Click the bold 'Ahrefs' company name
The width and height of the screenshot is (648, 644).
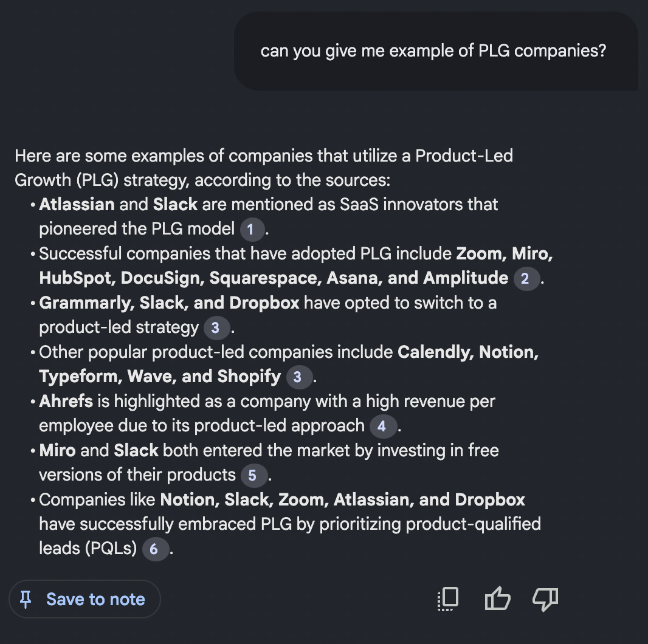pyautogui.click(x=66, y=402)
